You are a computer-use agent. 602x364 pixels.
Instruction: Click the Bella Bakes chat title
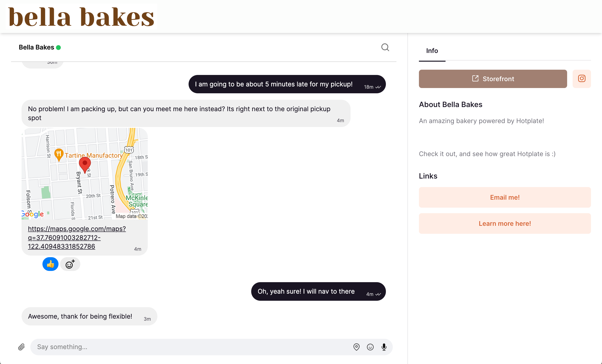point(36,47)
